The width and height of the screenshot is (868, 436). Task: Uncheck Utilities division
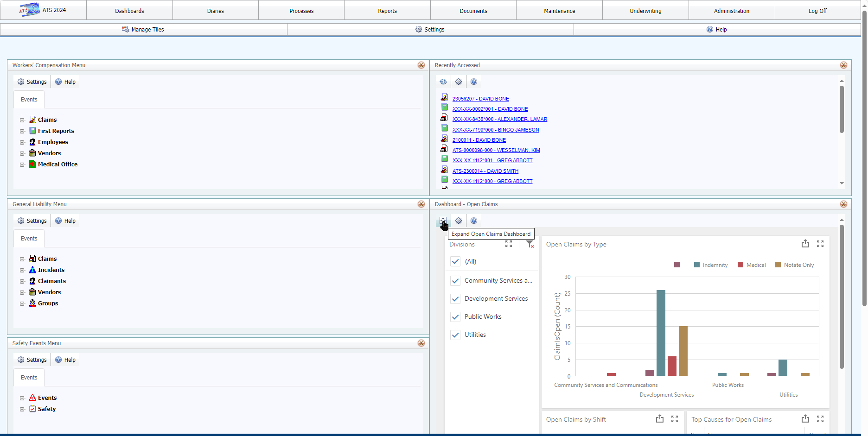[455, 335]
